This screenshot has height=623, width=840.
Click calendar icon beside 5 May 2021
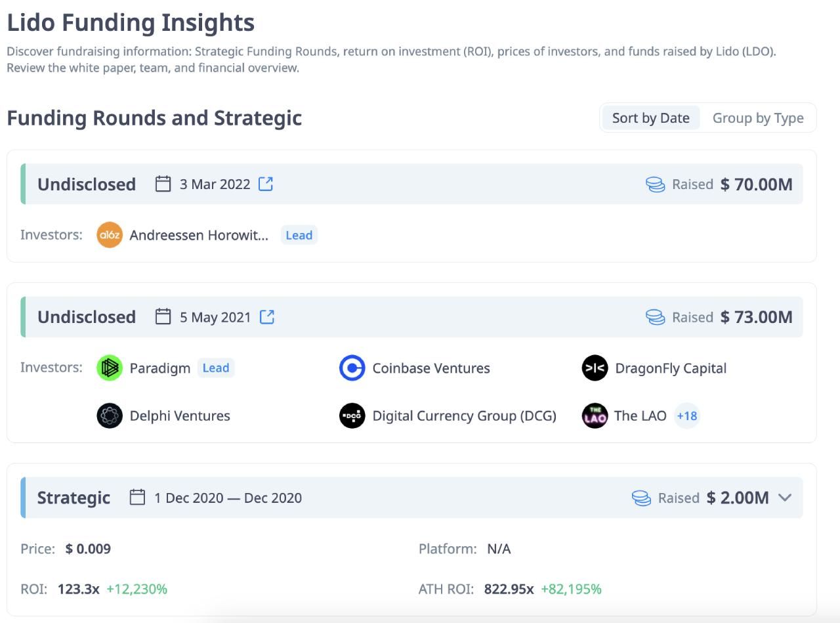point(163,316)
